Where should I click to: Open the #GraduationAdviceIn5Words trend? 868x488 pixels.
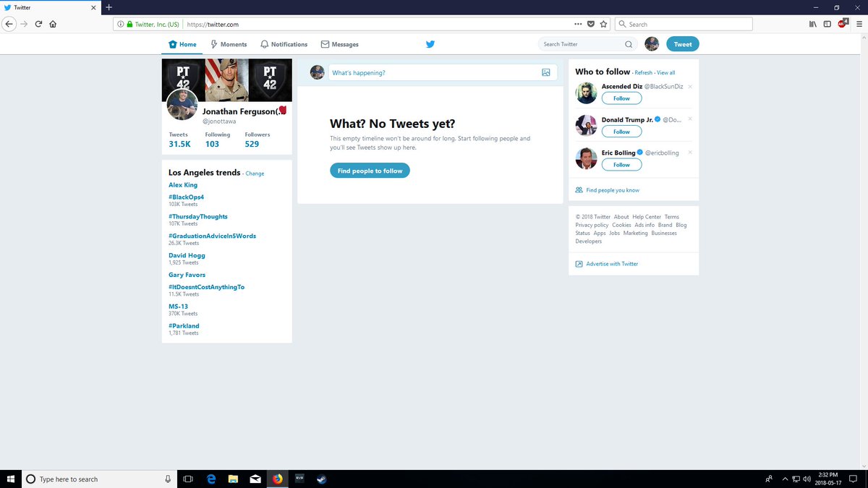pyautogui.click(x=212, y=236)
